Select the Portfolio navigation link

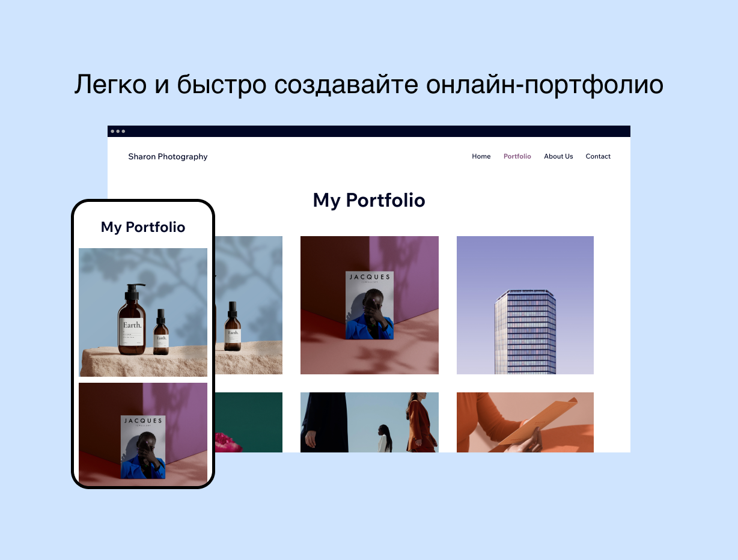point(517,156)
